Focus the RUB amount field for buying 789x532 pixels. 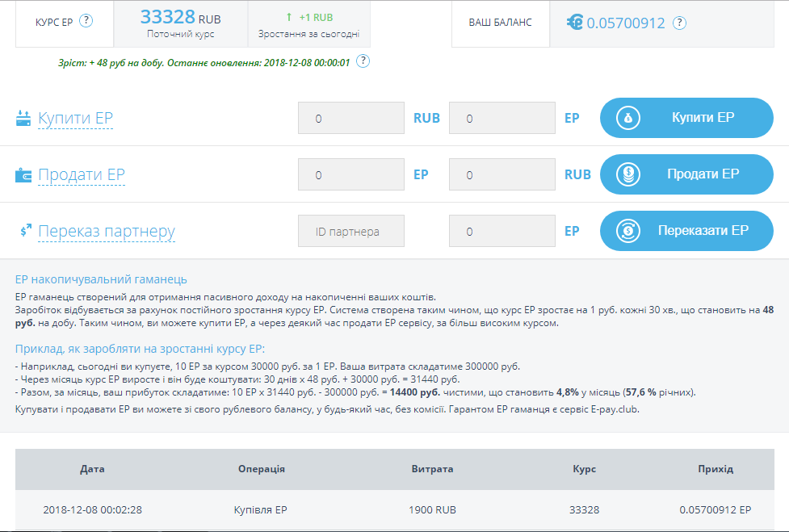(x=351, y=118)
